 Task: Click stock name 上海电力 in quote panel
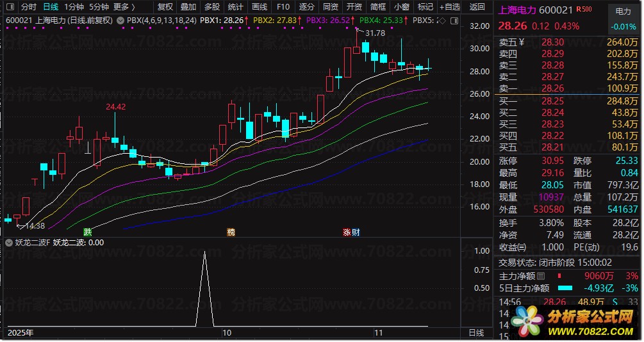tap(517, 10)
